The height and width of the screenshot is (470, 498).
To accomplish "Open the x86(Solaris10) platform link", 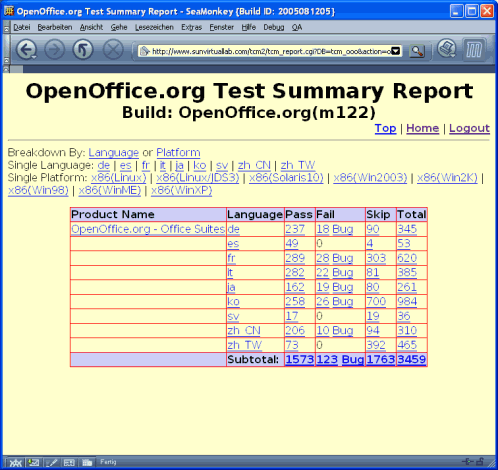I will 286,178.
